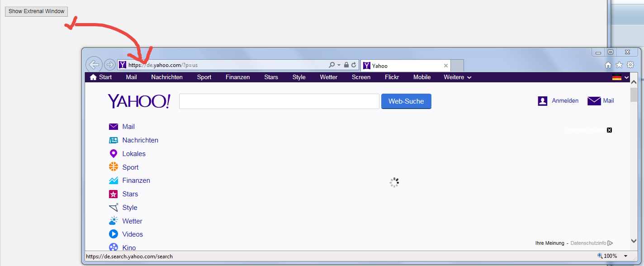Open Mobile in the top navigation bar
644x266 pixels.
(422, 77)
